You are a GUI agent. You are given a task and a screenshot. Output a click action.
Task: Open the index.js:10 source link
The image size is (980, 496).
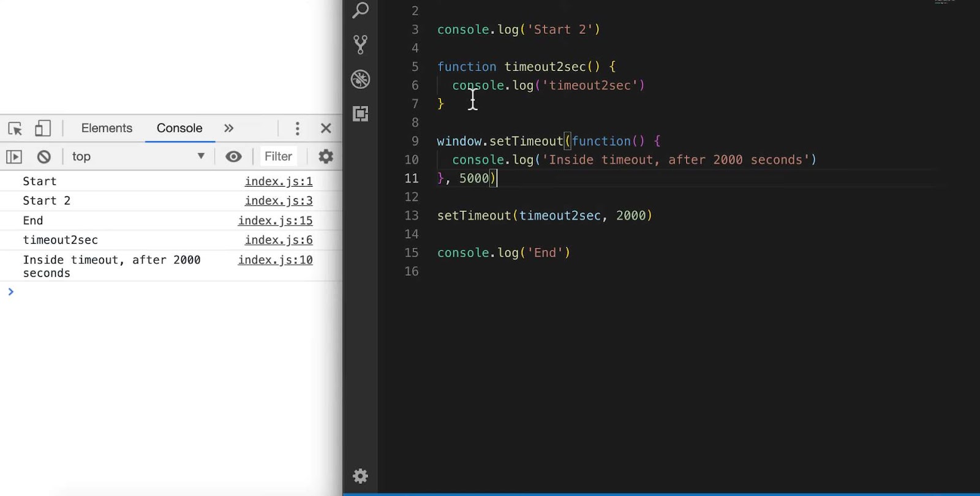tap(276, 260)
